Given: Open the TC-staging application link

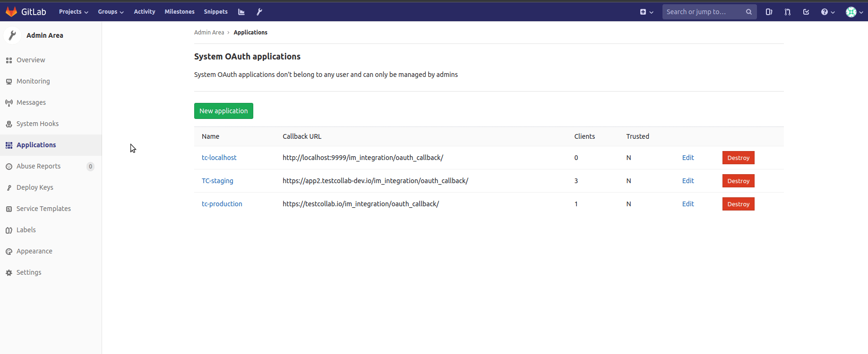Looking at the screenshot, I should (217, 181).
